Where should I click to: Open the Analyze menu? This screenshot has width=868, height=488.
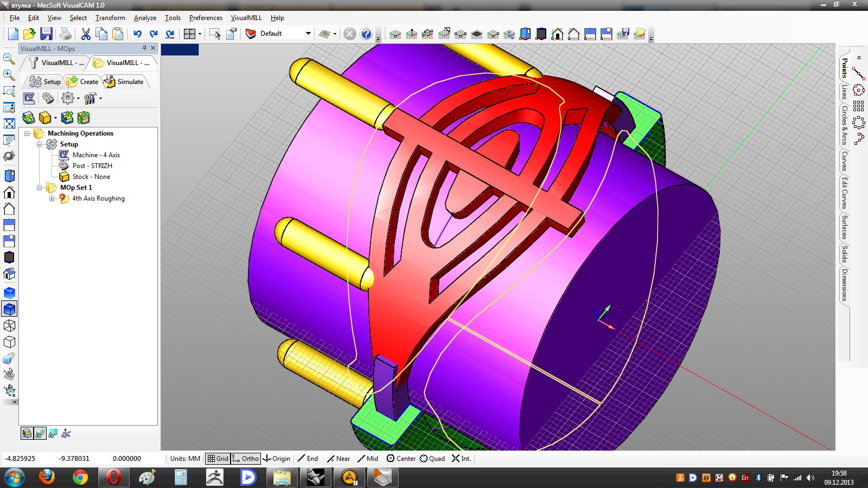145,18
